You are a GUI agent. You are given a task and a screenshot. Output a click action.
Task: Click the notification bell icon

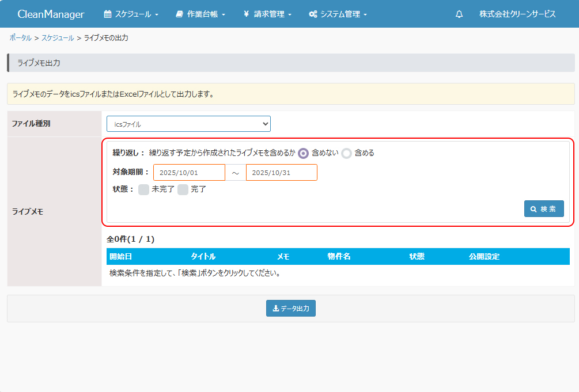click(459, 14)
